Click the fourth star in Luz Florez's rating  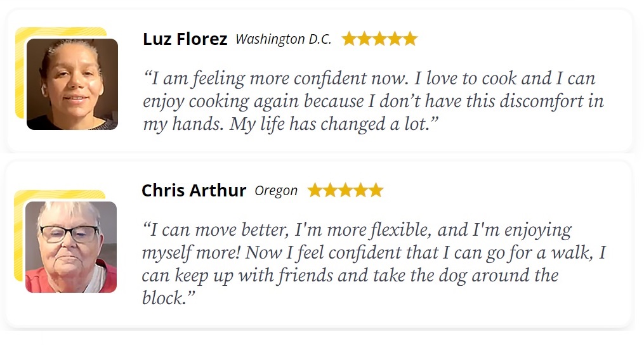[395, 39]
